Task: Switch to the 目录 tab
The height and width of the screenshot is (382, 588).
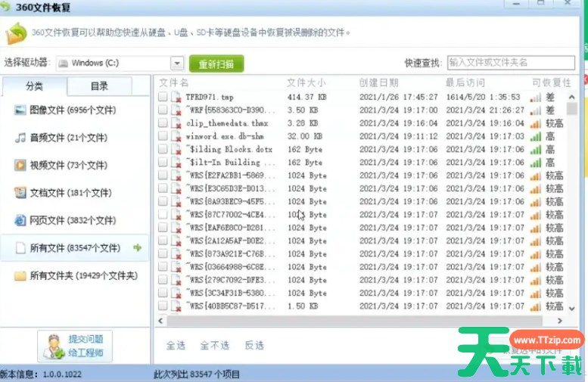Action: (99, 86)
